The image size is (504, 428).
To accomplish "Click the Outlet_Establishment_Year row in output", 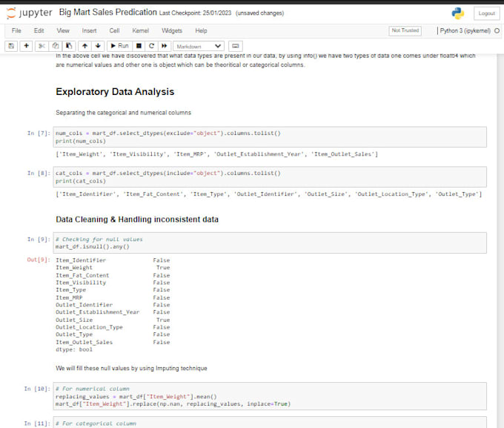I will (x=113, y=312).
